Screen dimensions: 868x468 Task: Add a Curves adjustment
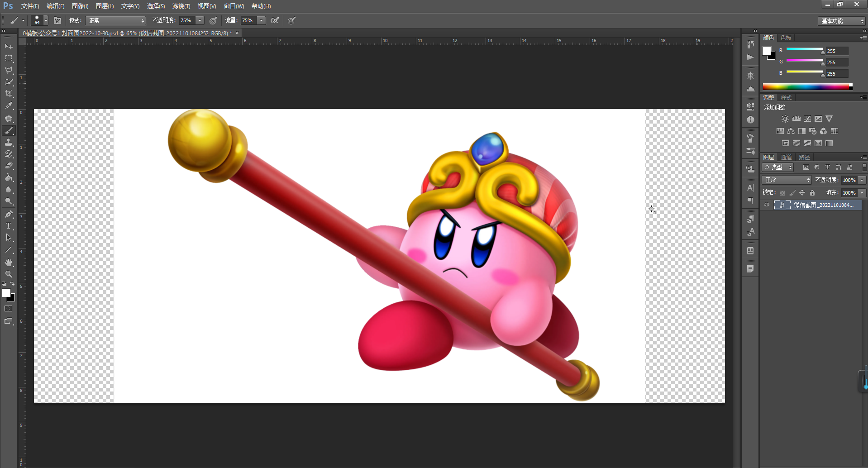pyautogui.click(x=807, y=119)
